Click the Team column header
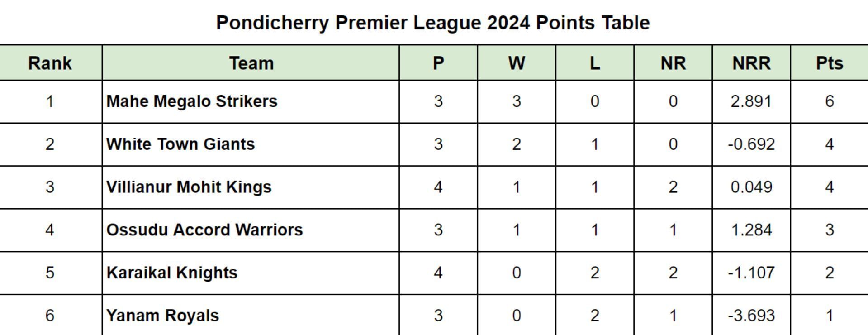This screenshot has height=335, width=868. pos(251,63)
